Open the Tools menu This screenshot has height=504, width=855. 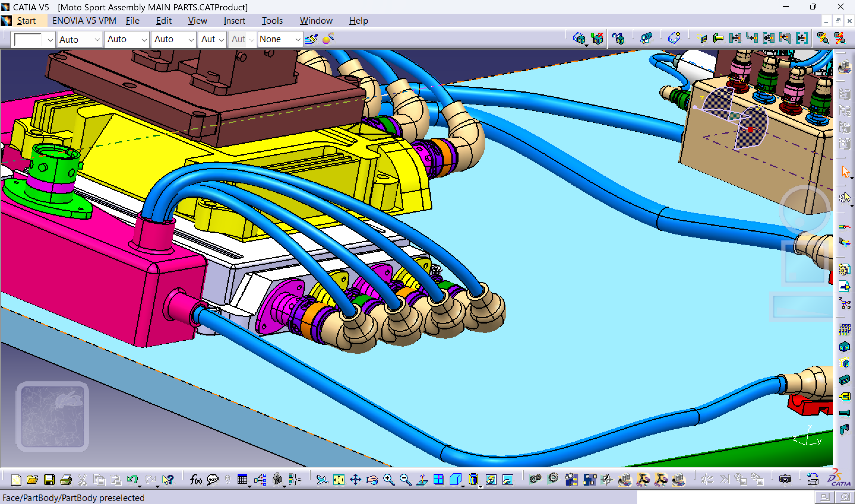pos(272,20)
